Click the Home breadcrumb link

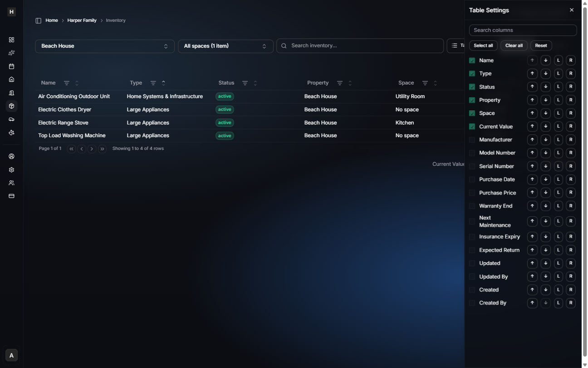coord(52,20)
